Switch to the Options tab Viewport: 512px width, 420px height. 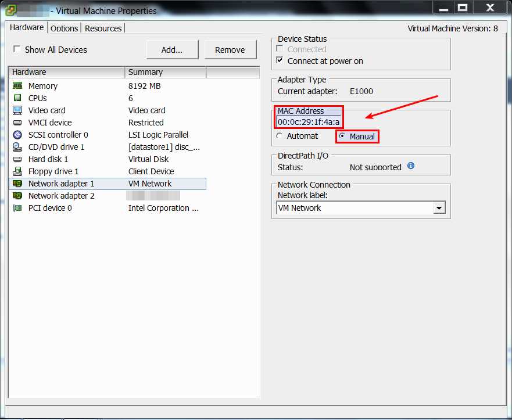(64, 28)
